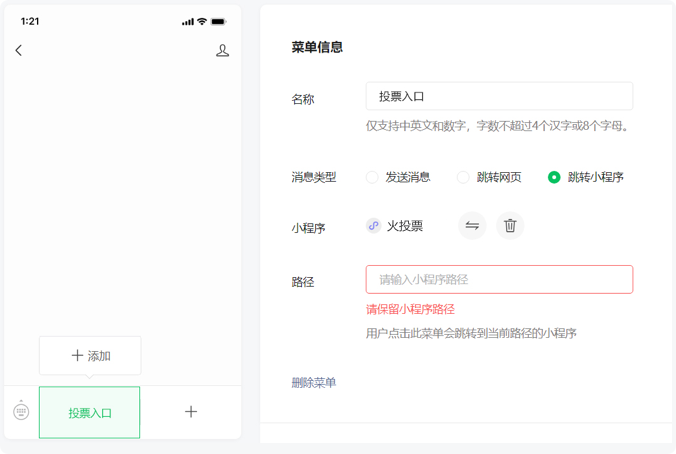Select the 跳转小程序 radio option
The image size is (676, 454).
pyautogui.click(x=554, y=177)
